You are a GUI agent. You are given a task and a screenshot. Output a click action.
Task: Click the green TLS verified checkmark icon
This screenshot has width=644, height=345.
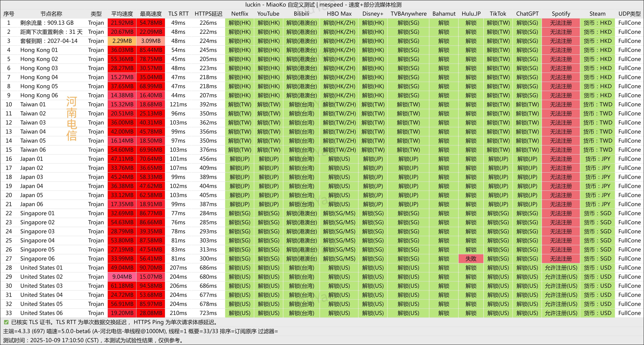click(x=6, y=322)
